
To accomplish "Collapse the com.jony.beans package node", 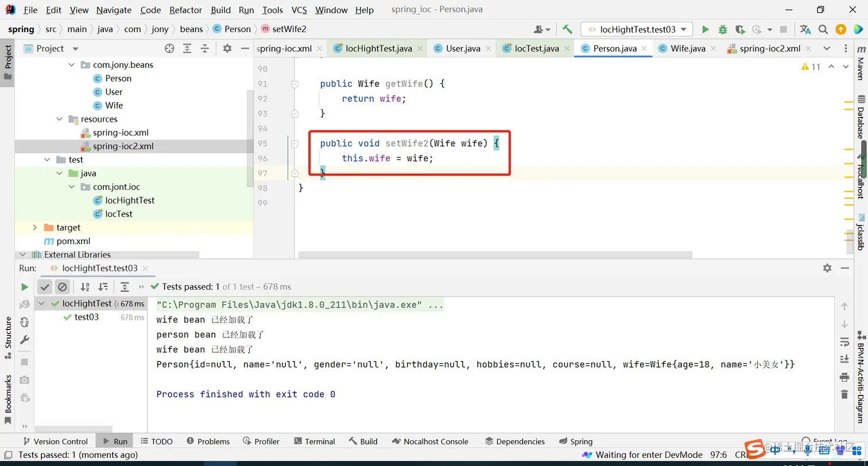I will click(72, 65).
